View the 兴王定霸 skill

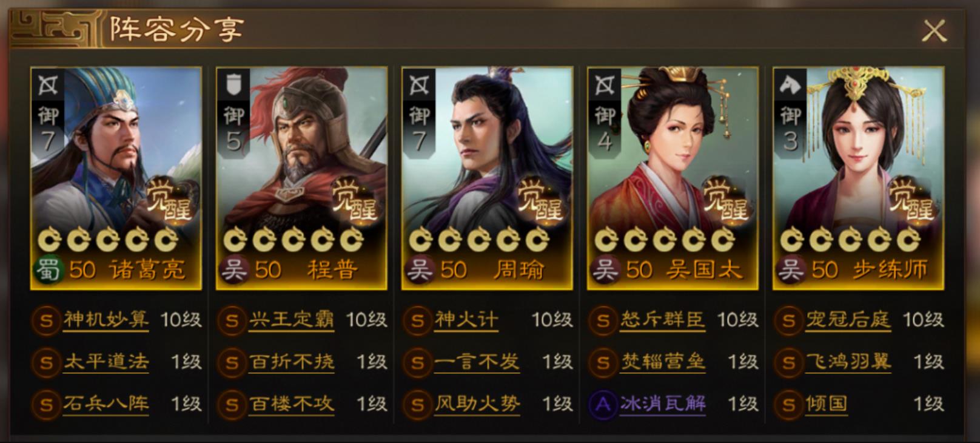pyautogui.click(x=291, y=320)
